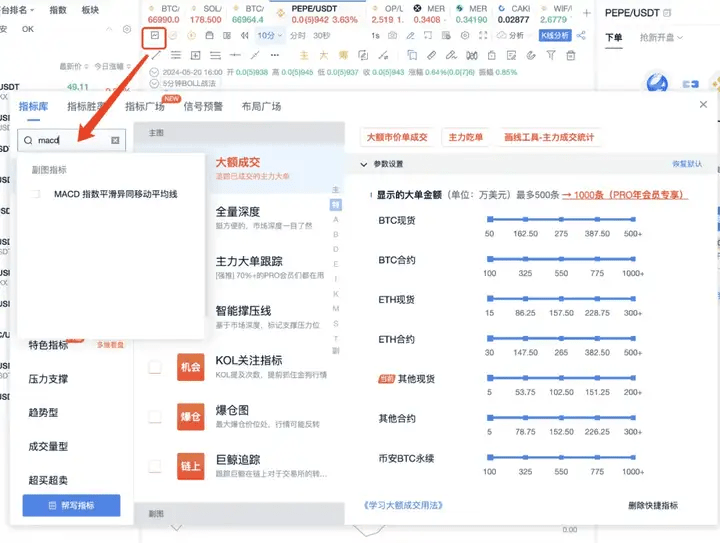This screenshot has height=543, width=720.
Task: Click the blue K线分析 toolbar badge
Action: [554, 35]
